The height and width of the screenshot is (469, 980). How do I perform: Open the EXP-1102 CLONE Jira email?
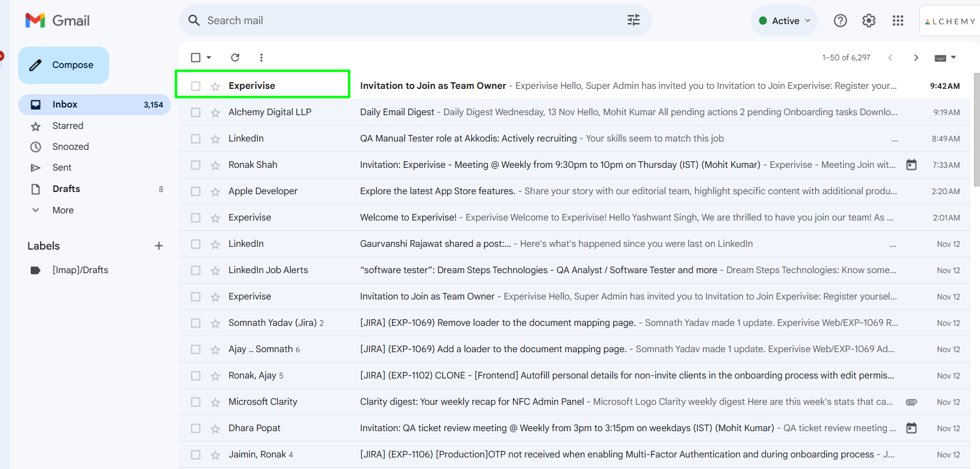click(x=574, y=375)
